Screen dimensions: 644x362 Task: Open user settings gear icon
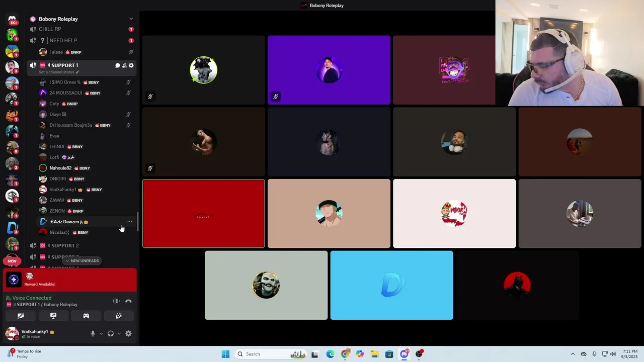click(x=128, y=333)
